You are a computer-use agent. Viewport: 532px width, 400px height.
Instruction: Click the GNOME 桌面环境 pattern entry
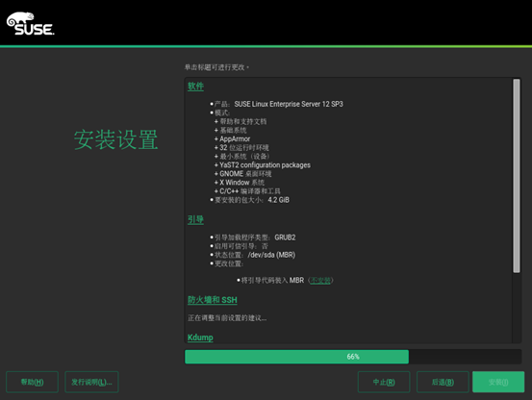point(245,174)
